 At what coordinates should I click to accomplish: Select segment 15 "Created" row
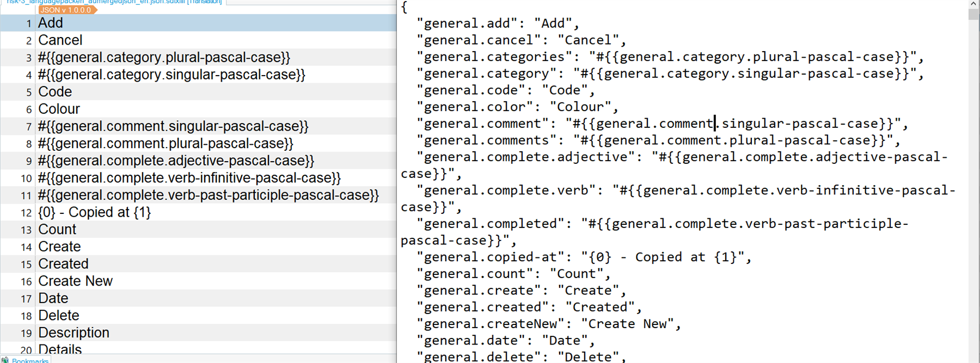(x=198, y=264)
